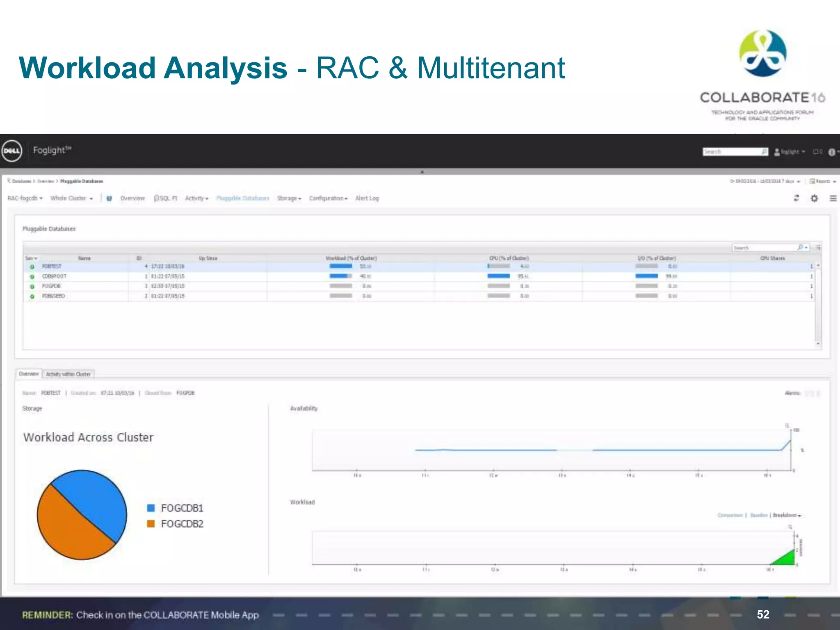Open the Activity menu
Image resolution: width=840 pixels, height=630 pixels.
[x=197, y=199]
